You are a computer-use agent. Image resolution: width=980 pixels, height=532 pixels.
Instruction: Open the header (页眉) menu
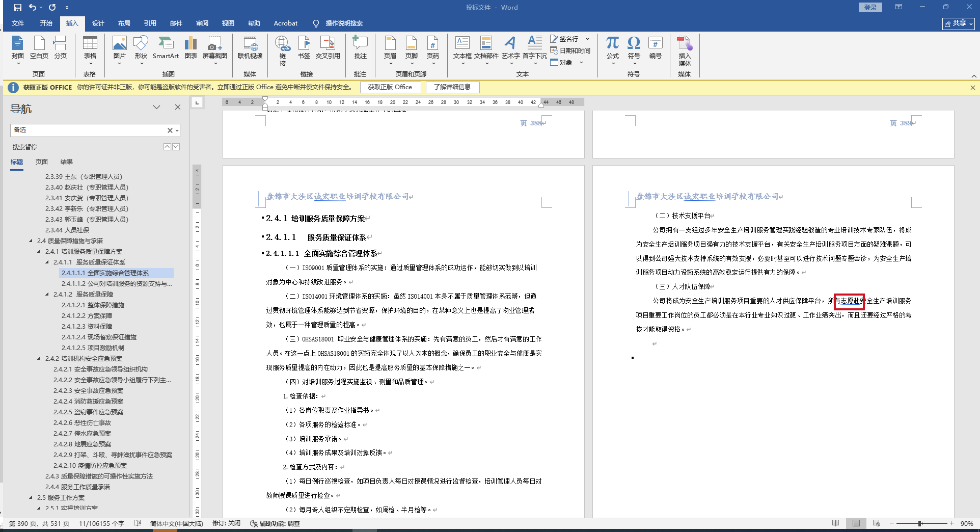[x=390, y=49]
